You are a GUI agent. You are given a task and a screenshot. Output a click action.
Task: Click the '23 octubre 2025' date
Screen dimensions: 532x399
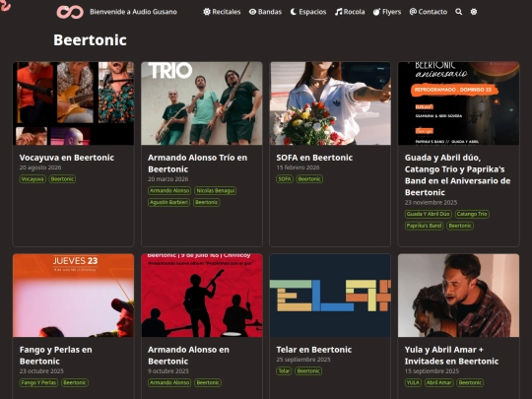(x=41, y=371)
